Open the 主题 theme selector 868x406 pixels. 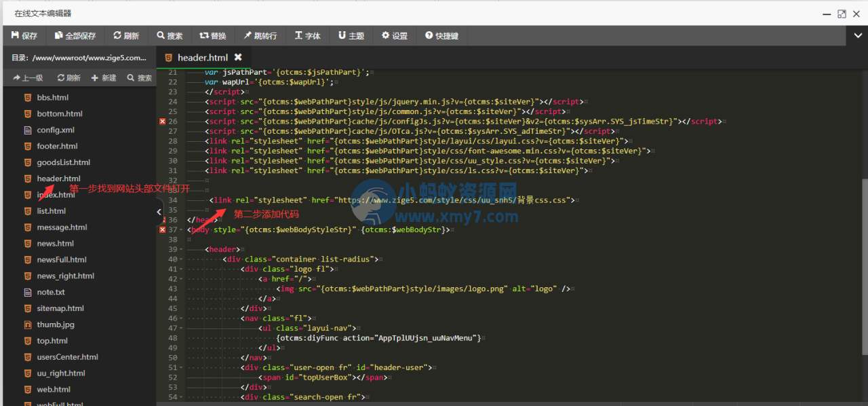[x=351, y=36]
